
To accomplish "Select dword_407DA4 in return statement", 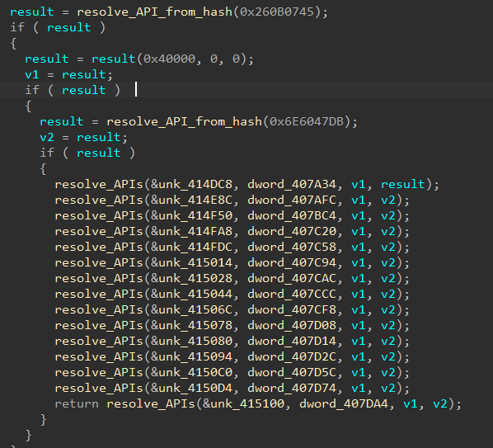I will click(x=344, y=403).
